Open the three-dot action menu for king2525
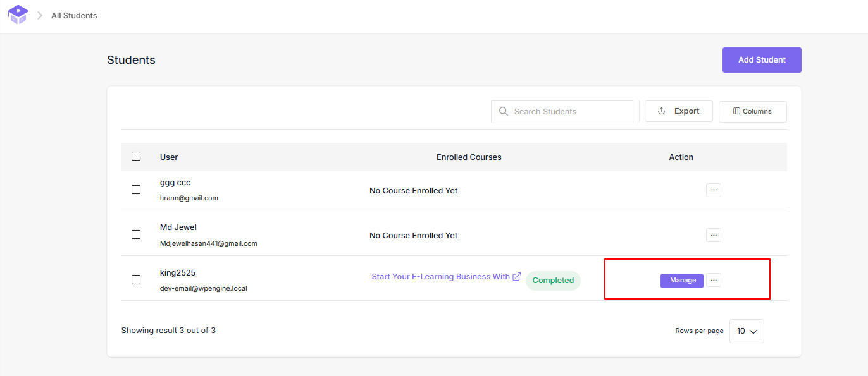The height and width of the screenshot is (376, 868). coord(714,280)
